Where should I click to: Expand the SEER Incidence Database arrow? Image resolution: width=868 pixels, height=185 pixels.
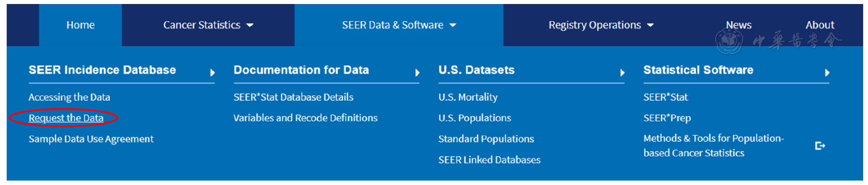tap(212, 73)
